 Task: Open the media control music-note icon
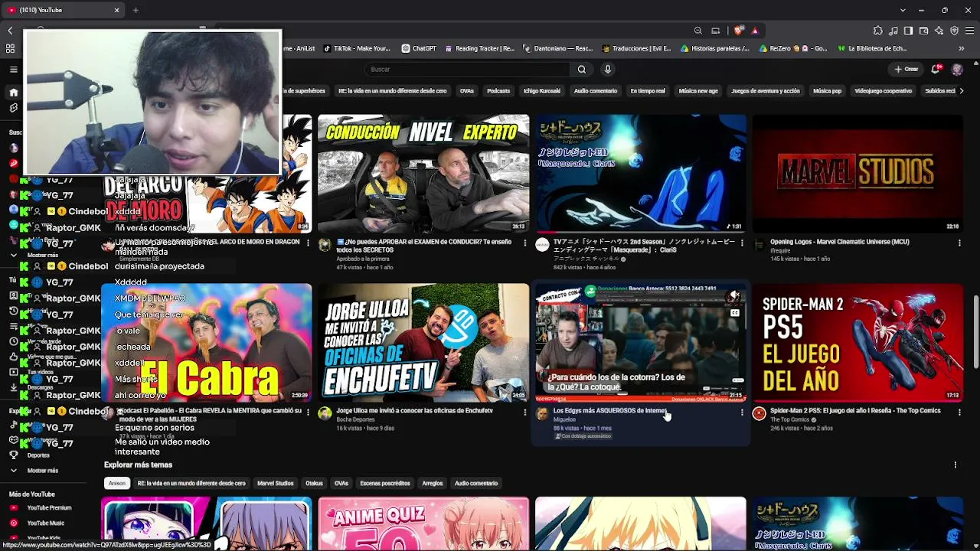(x=893, y=31)
